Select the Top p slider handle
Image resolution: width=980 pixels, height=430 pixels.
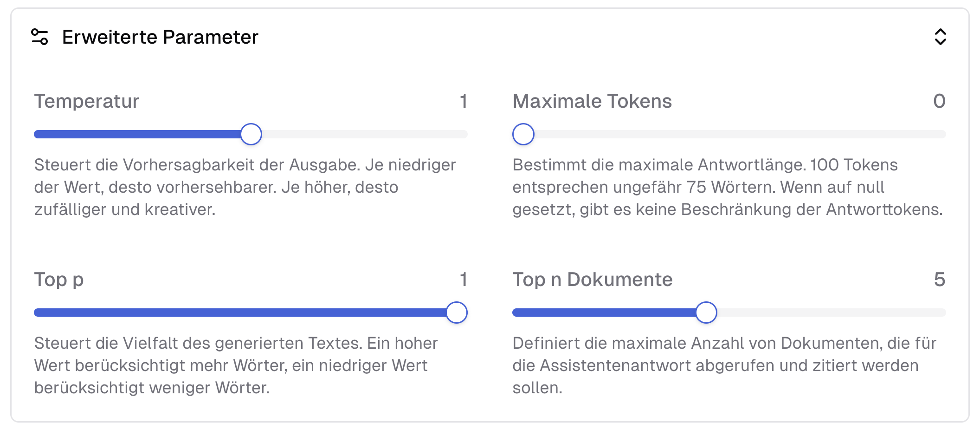click(457, 313)
